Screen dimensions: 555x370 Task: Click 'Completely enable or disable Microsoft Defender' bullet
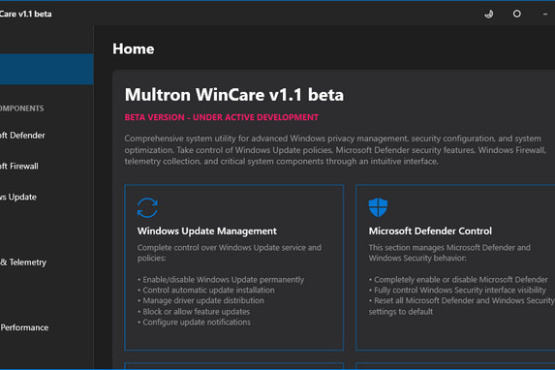click(458, 280)
